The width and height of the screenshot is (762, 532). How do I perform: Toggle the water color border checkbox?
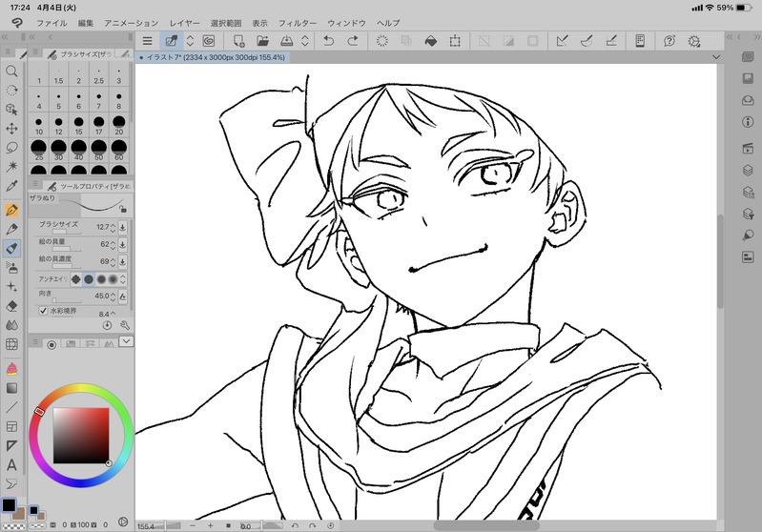[x=43, y=311]
